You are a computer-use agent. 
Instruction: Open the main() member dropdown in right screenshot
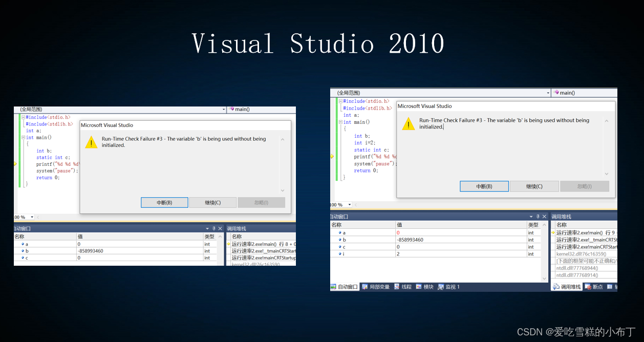[585, 93]
